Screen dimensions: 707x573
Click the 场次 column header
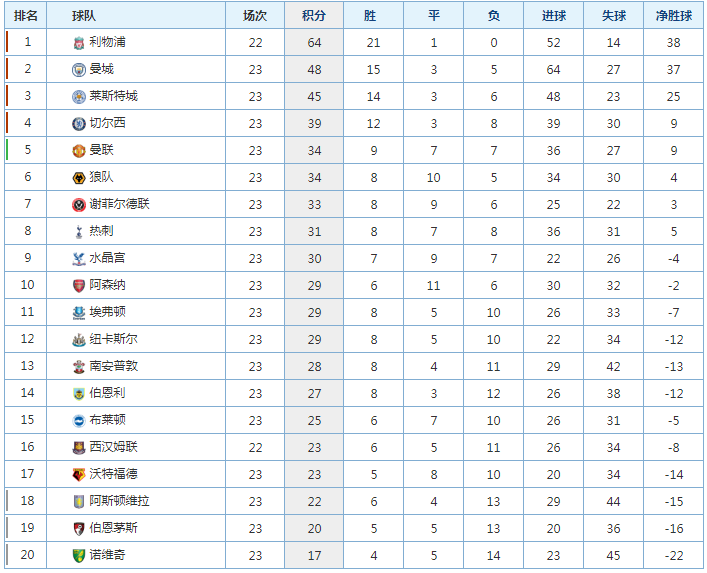click(255, 16)
